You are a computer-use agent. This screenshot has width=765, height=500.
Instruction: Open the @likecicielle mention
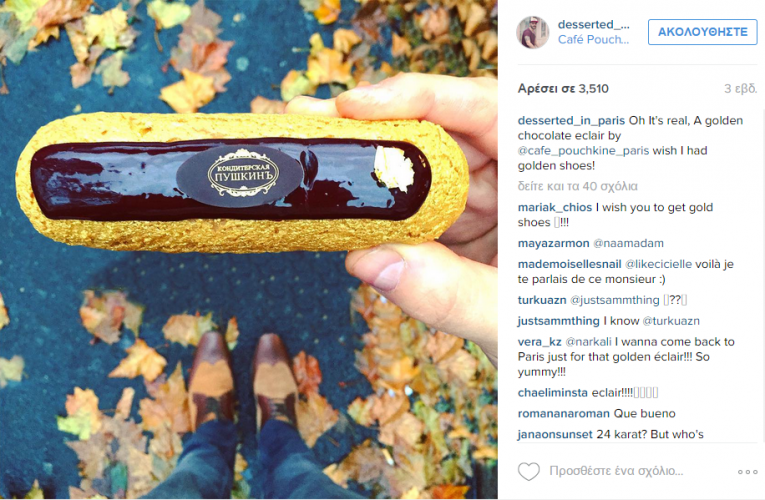(658, 264)
